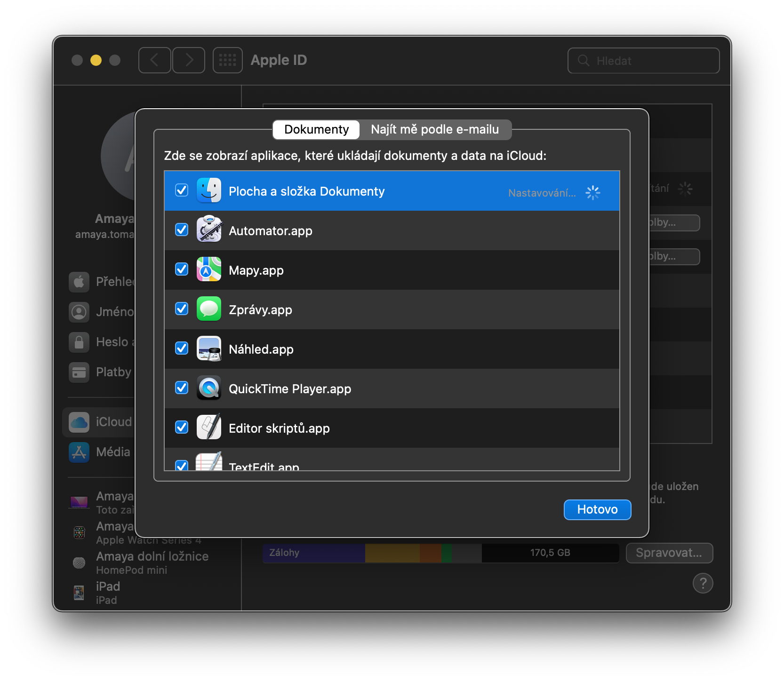The image size is (784, 681).
Task: Click the App Store icon beside Média
Action: coord(79,452)
